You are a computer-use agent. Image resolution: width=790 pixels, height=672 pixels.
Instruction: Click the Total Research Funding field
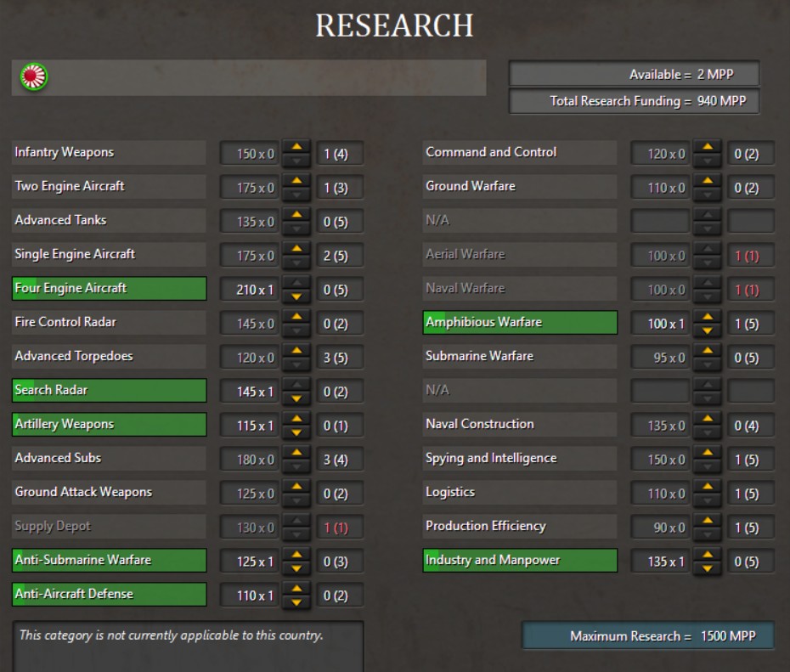tap(634, 101)
